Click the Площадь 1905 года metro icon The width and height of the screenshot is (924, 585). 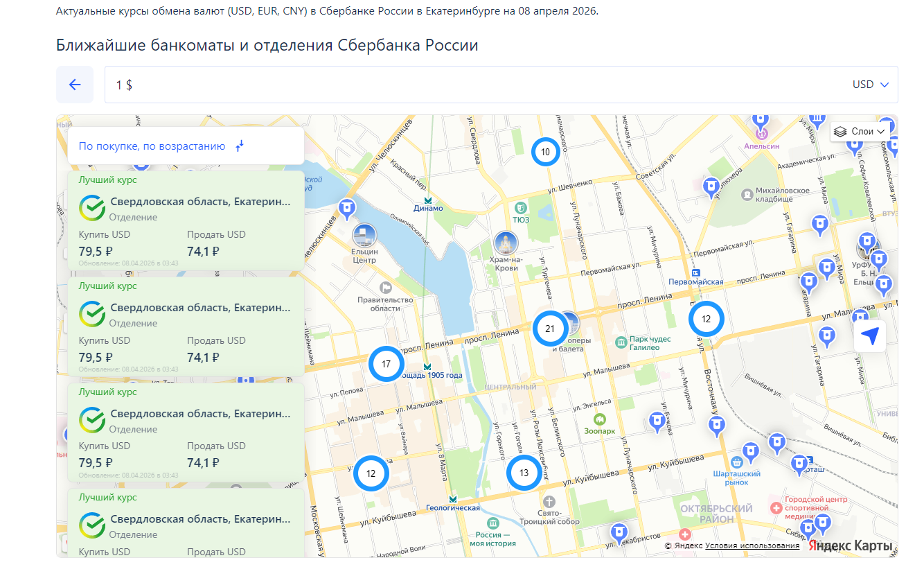427,365
